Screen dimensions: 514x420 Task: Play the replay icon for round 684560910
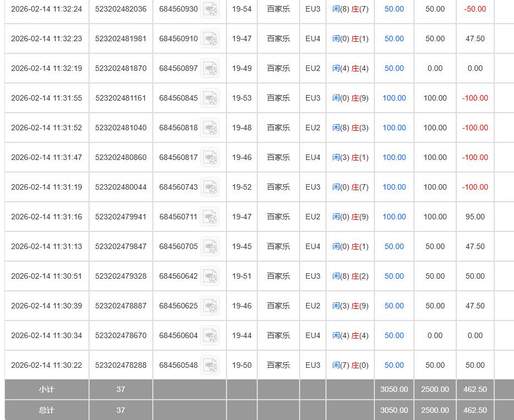pos(210,39)
